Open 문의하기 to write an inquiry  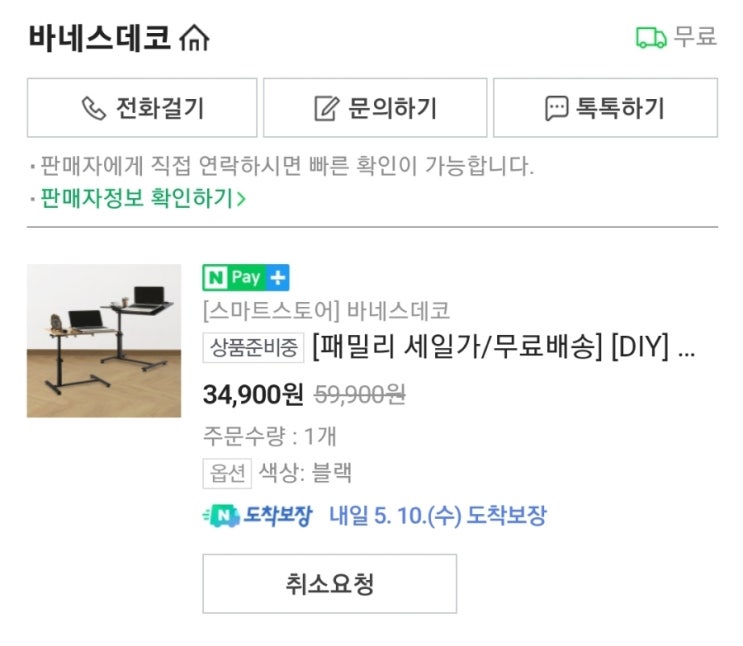[375, 108]
